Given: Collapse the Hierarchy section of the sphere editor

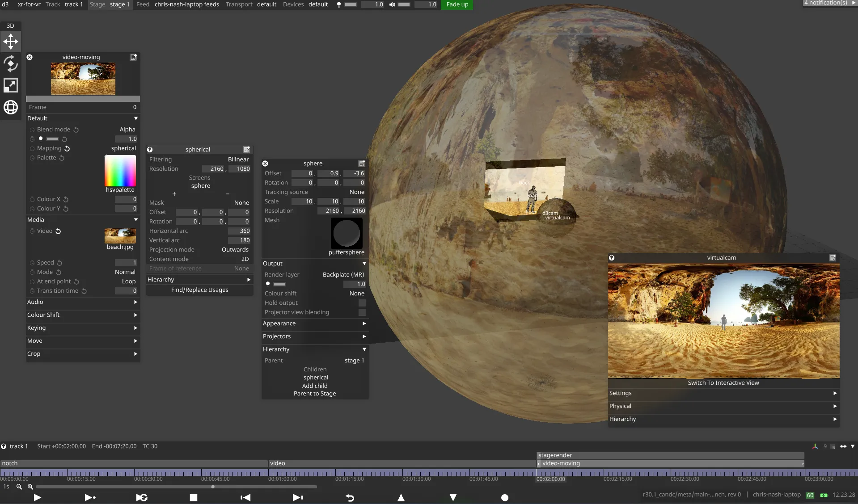Looking at the screenshot, I should pyautogui.click(x=364, y=349).
